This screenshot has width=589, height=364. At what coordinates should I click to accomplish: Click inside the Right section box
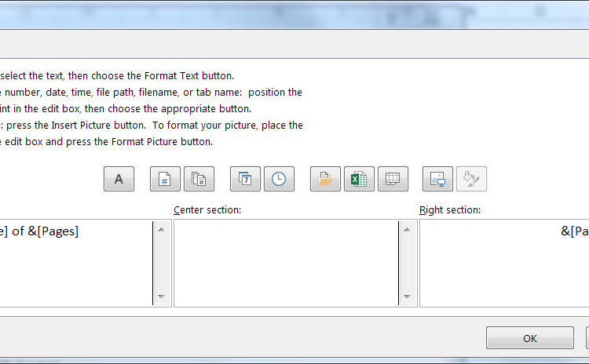pos(504,263)
